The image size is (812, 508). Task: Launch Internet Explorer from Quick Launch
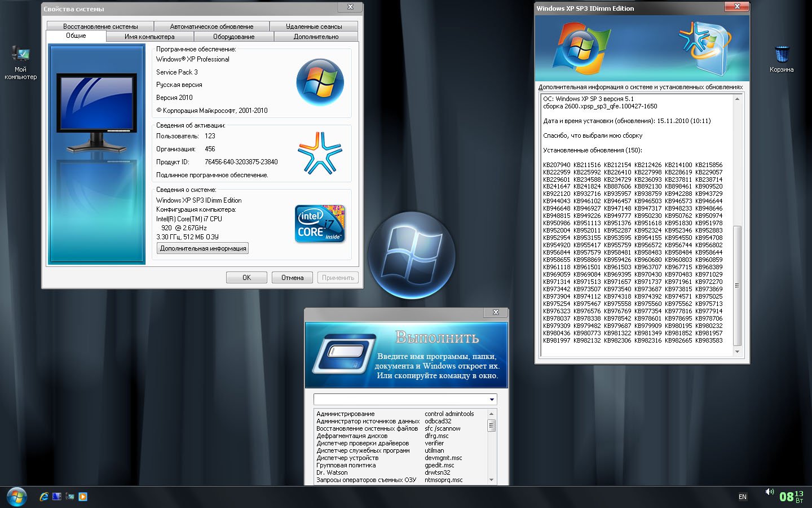44,497
